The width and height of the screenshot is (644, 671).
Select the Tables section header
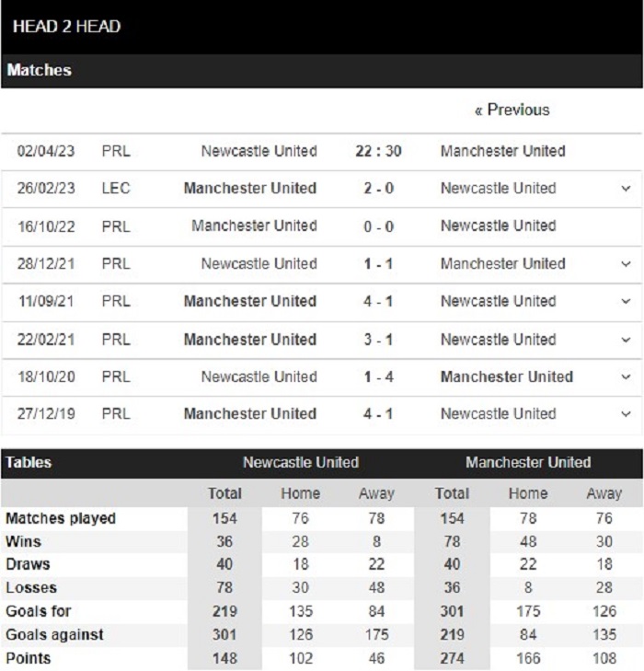click(x=29, y=462)
